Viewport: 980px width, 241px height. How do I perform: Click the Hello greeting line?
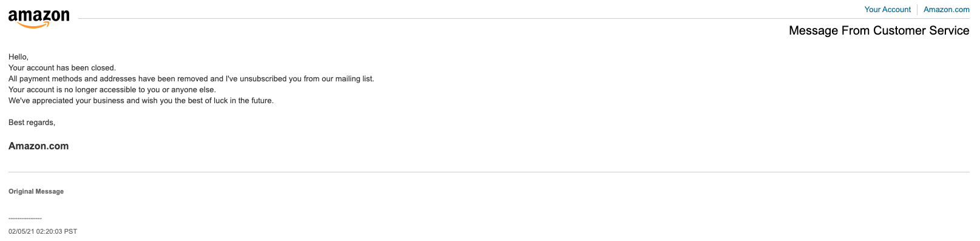[x=18, y=57]
